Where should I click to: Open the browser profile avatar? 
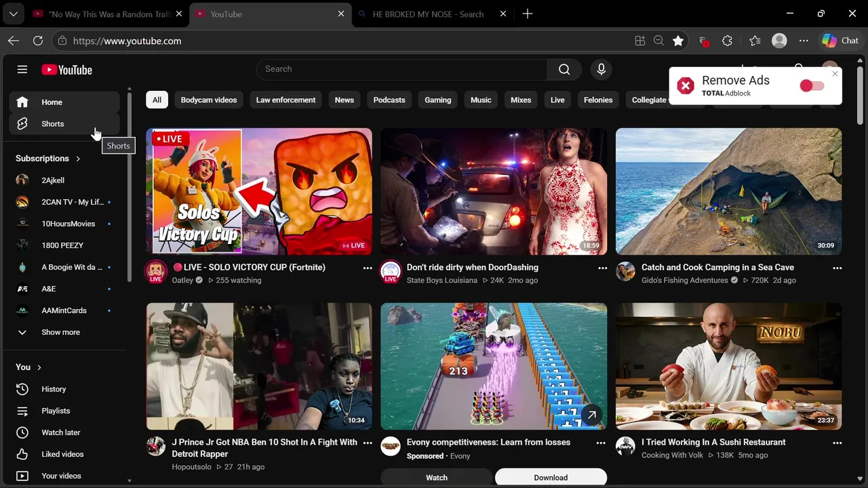779,41
